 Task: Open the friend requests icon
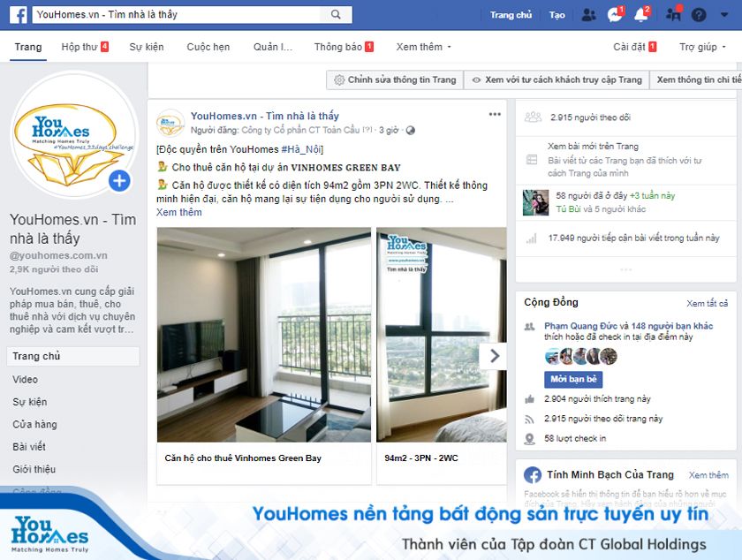pos(589,15)
